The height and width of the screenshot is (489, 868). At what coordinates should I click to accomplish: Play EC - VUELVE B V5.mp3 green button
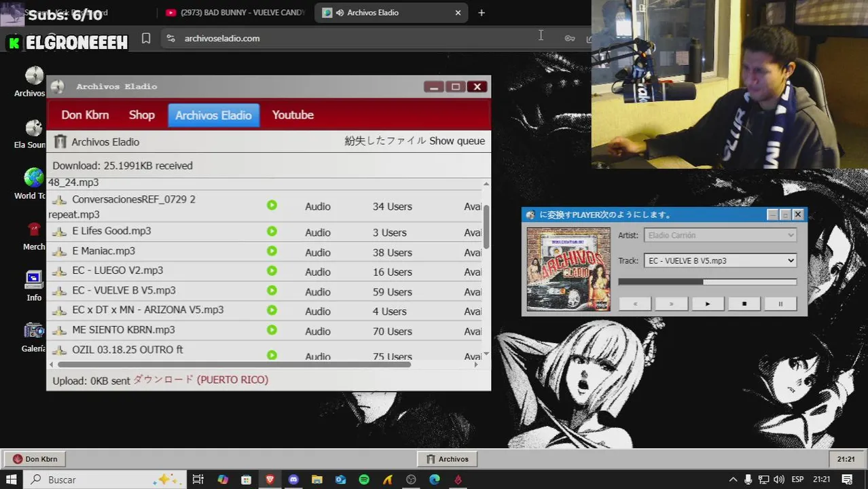[x=272, y=291]
